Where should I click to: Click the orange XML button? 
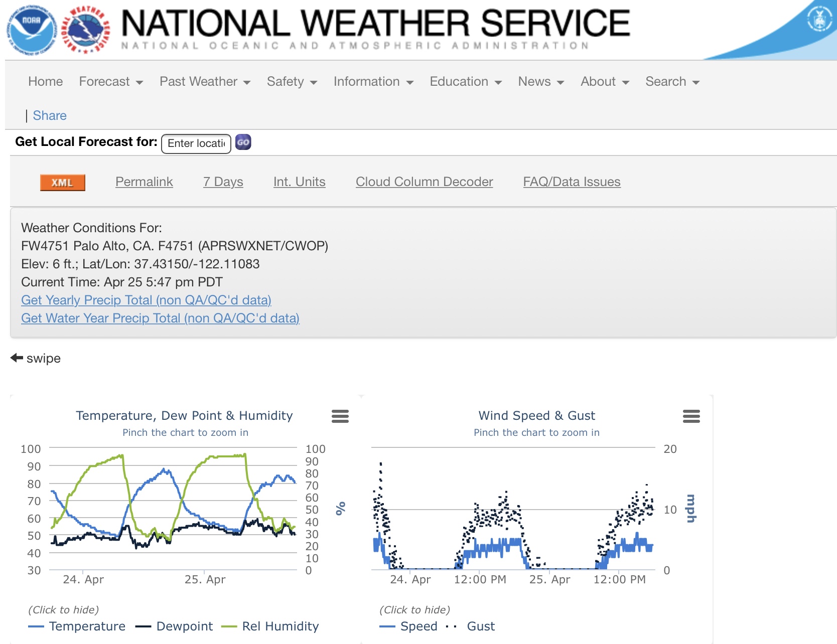click(x=63, y=183)
